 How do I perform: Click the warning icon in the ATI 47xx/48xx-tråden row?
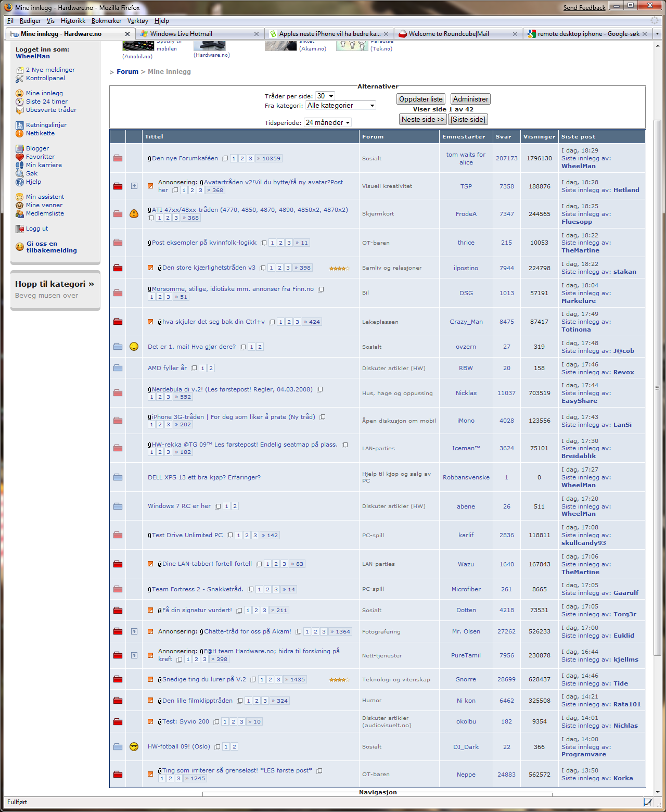pyautogui.click(x=134, y=214)
